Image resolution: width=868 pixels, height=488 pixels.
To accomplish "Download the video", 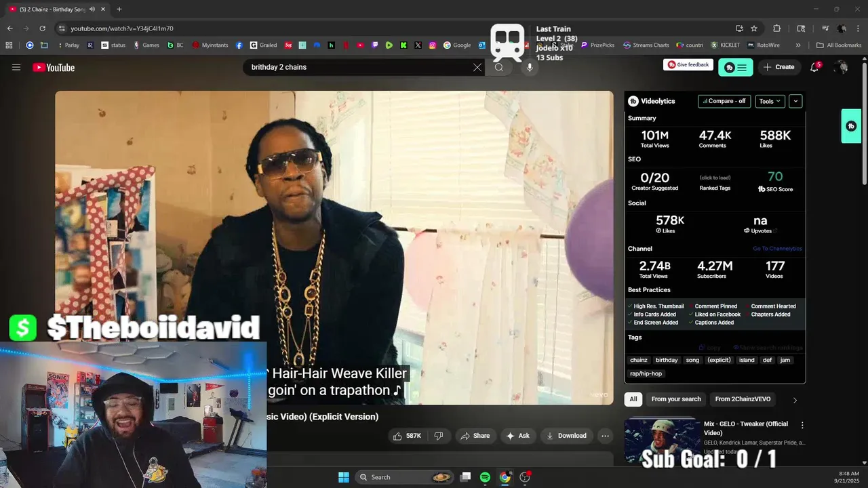I will (x=566, y=436).
